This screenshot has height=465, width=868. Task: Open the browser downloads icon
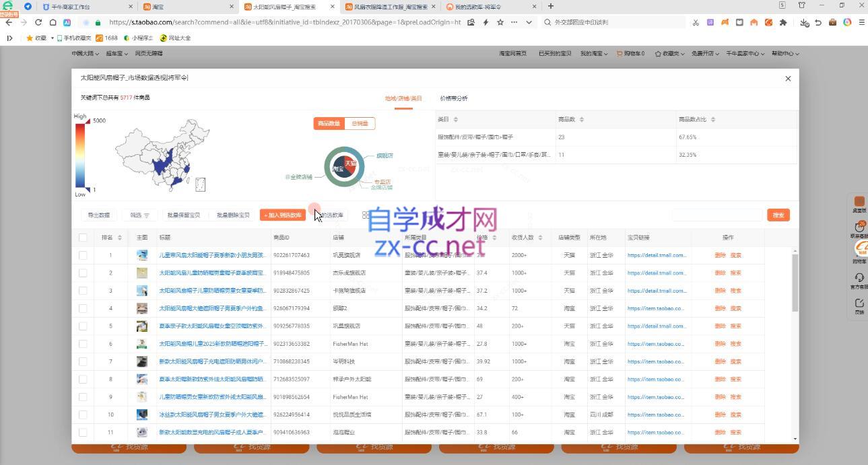805,22
